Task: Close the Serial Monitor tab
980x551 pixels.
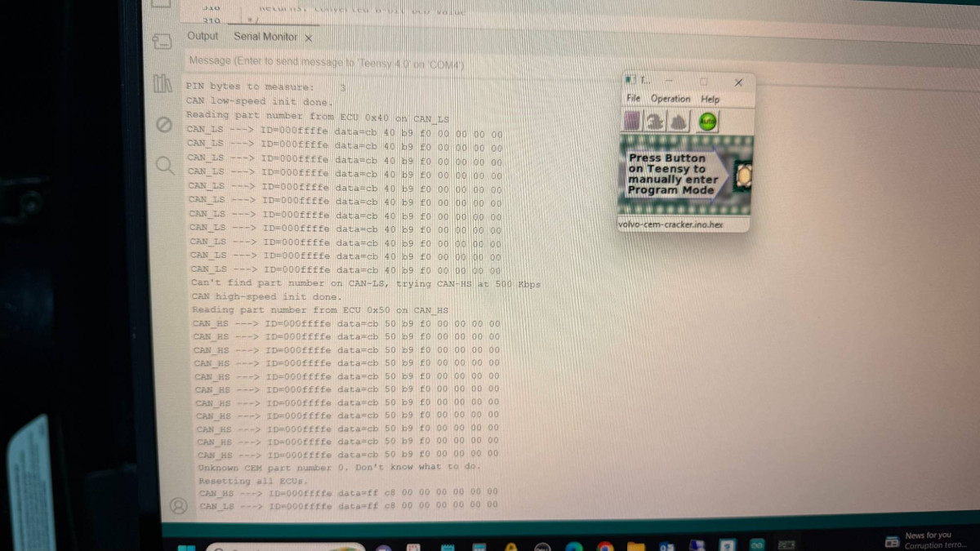Action: (309, 38)
